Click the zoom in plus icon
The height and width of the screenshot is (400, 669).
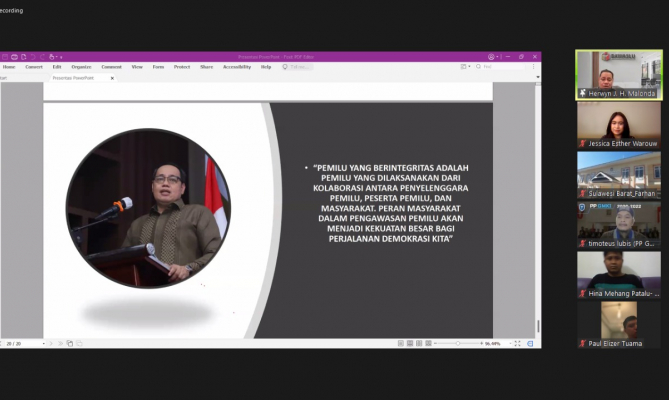484,343
